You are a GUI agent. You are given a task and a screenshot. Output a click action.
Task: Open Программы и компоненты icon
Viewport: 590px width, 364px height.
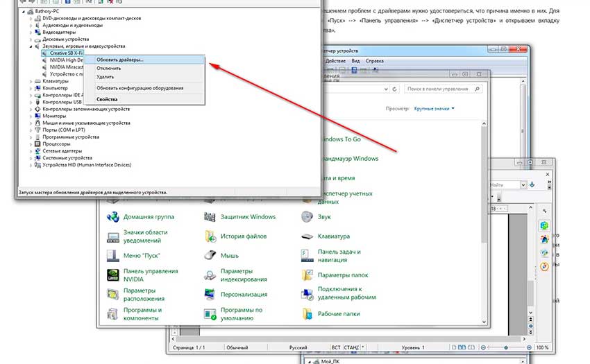click(x=113, y=314)
